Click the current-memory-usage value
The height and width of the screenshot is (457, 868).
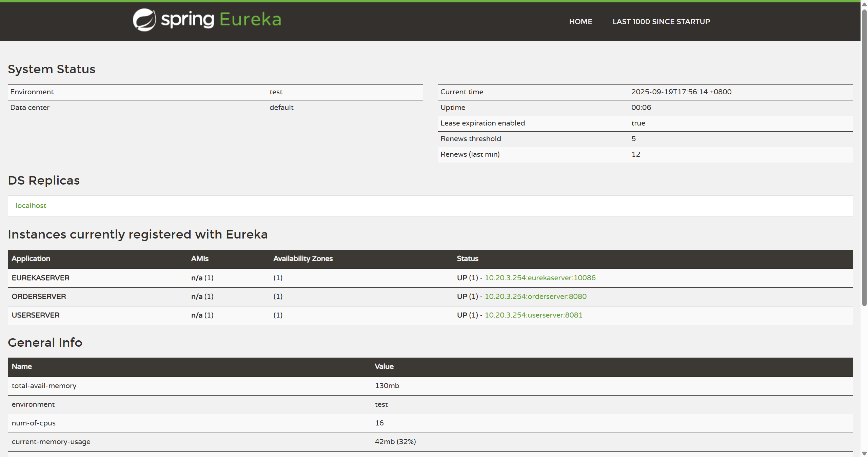pos(395,442)
